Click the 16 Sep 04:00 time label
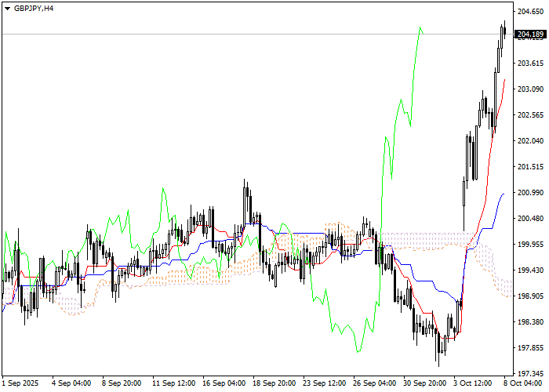The width and height of the screenshot is (549, 392). pyautogui.click(x=224, y=384)
